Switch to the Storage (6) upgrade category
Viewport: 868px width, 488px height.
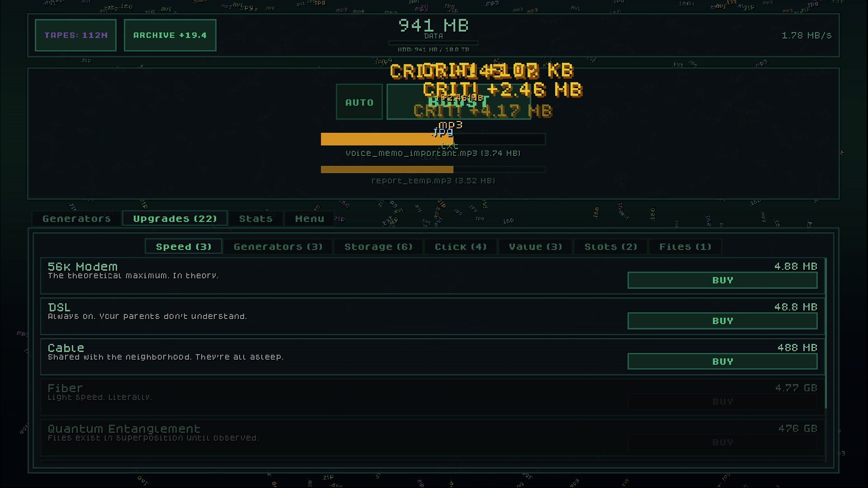tap(378, 246)
